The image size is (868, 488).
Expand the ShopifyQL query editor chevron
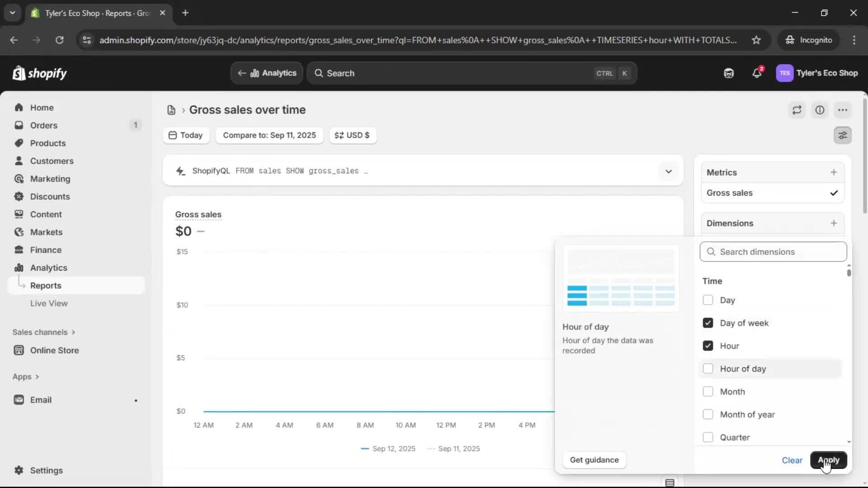point(669,171)
